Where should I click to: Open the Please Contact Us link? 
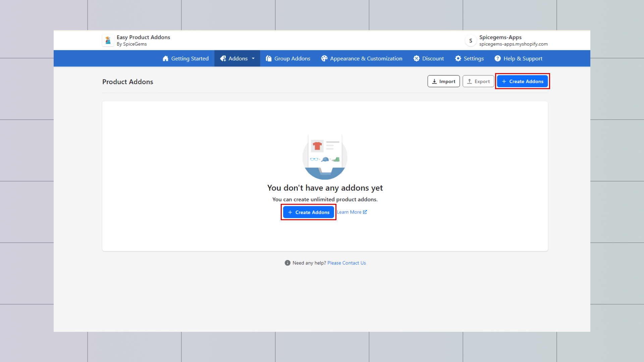[346, 263]
